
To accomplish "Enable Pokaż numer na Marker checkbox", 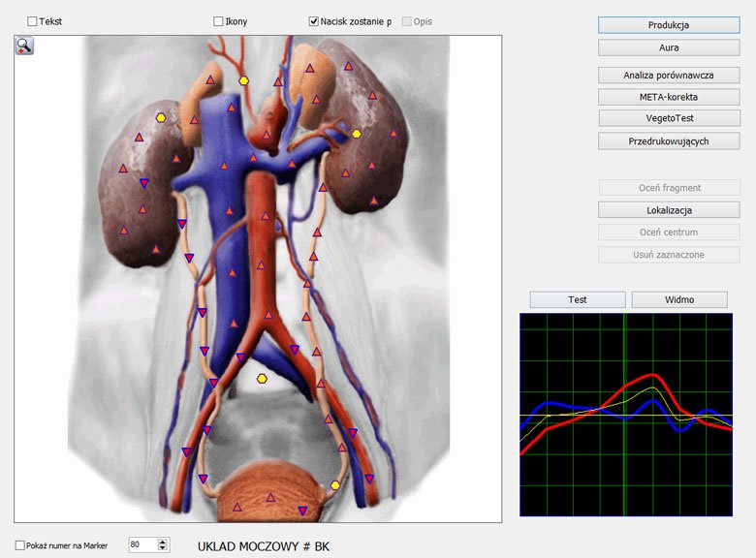I will click(x=21, y=545).
